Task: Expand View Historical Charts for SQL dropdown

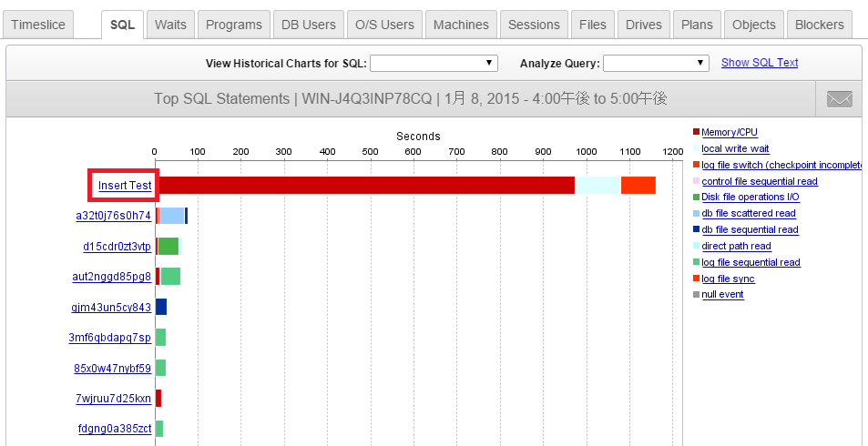Action: [434, 63]
